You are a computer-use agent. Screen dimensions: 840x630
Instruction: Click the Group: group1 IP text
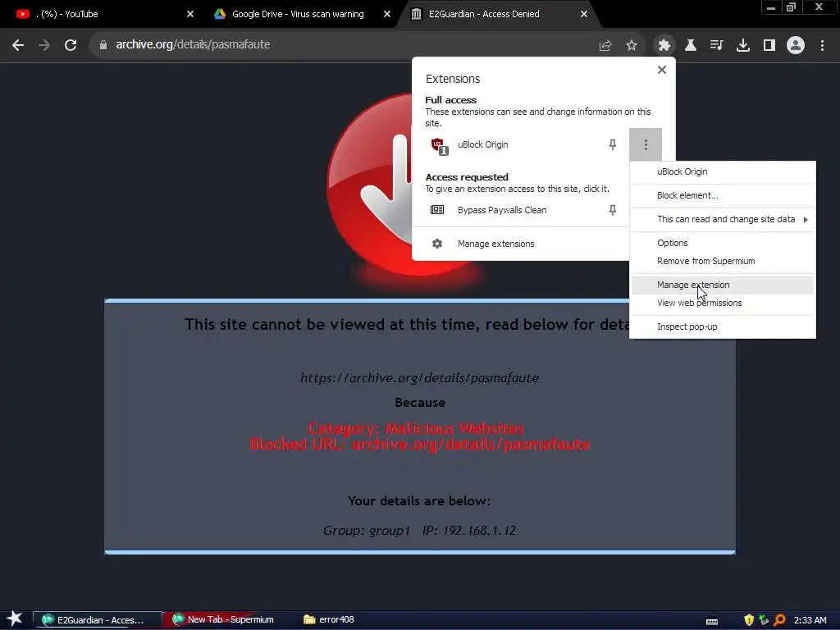pos(419,531)
